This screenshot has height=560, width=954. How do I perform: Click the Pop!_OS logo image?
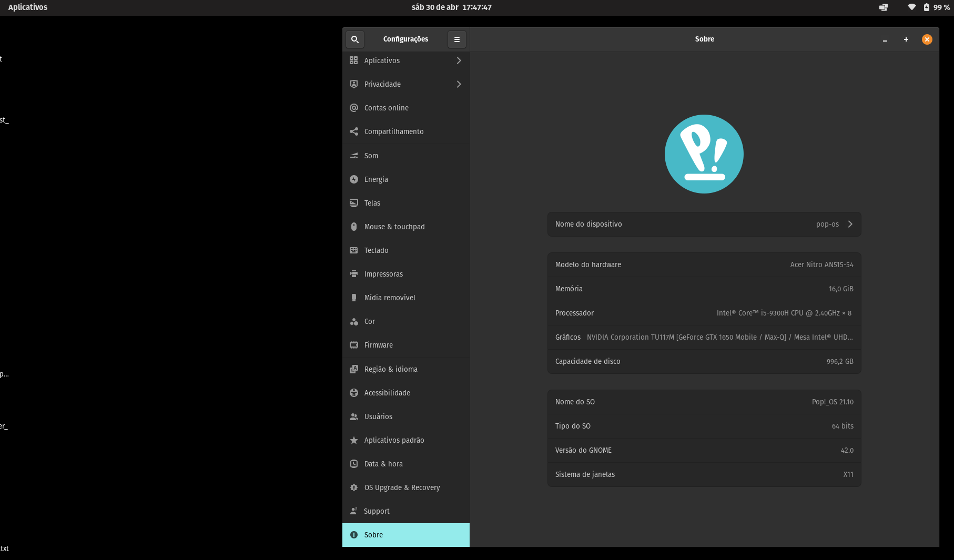(x=704, y=154)
